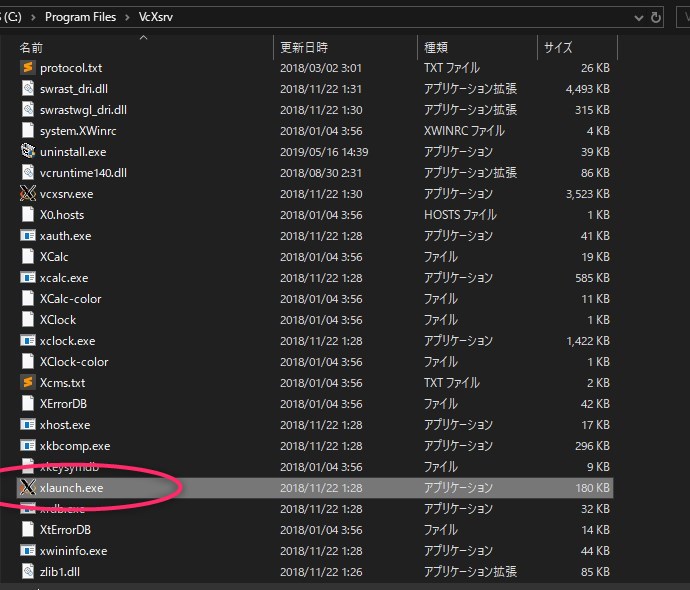Click the XtErrorDB file icon

(28, 530)
